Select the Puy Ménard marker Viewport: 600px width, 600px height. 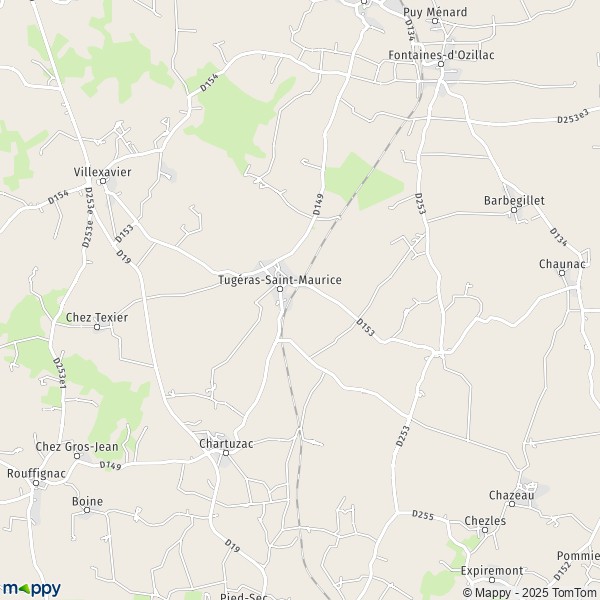point(435,21)
